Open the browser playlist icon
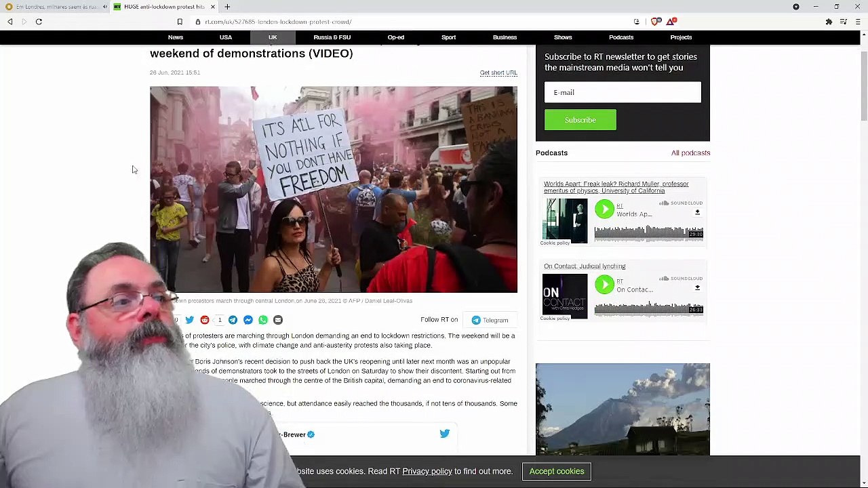Viewport: 868px width, 488px height. pos(844,22)
